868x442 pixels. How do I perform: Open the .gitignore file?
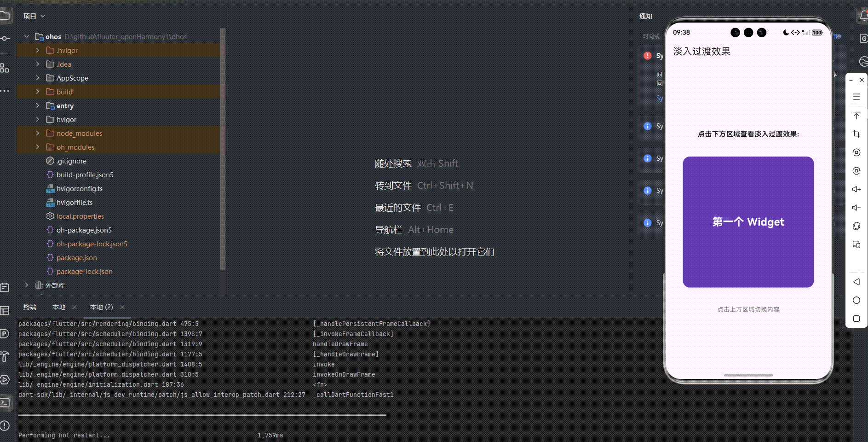tap(71, 161)
